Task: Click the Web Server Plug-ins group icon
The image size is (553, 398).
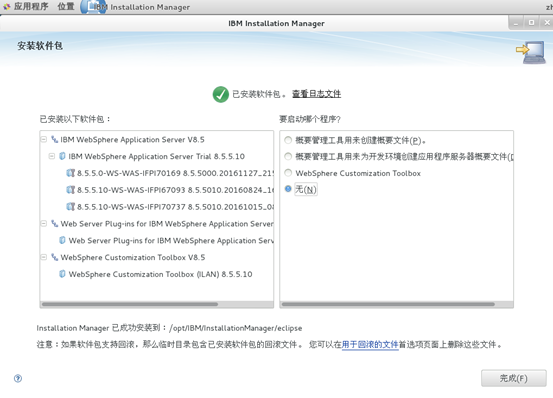Action: 55,224
